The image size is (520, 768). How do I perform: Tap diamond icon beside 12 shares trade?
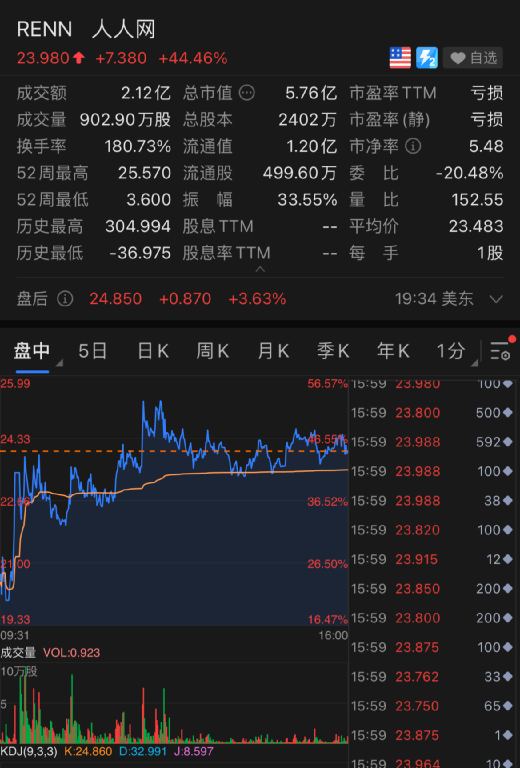coord(508,559)
